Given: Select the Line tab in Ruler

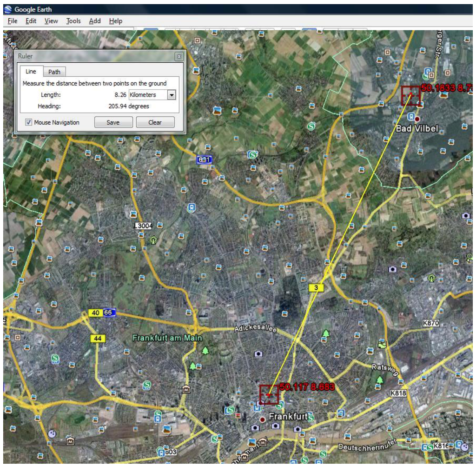Looking at the screenshot, I should (x=31, y=72).
